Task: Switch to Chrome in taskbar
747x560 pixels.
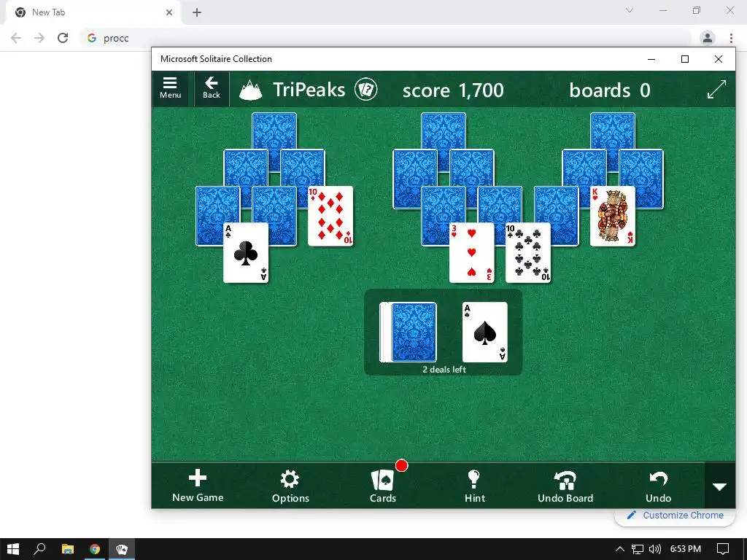Action: [95, 549]
